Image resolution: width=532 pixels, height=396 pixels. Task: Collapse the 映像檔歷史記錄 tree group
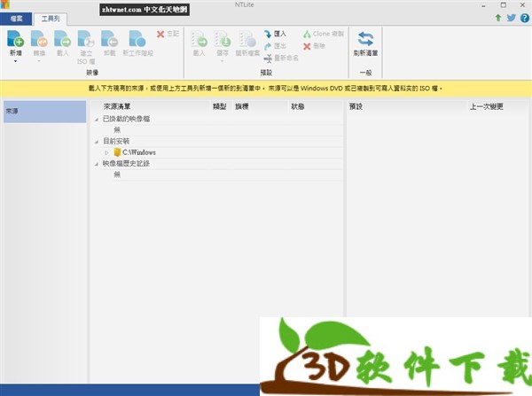click(x=97, y=164)
